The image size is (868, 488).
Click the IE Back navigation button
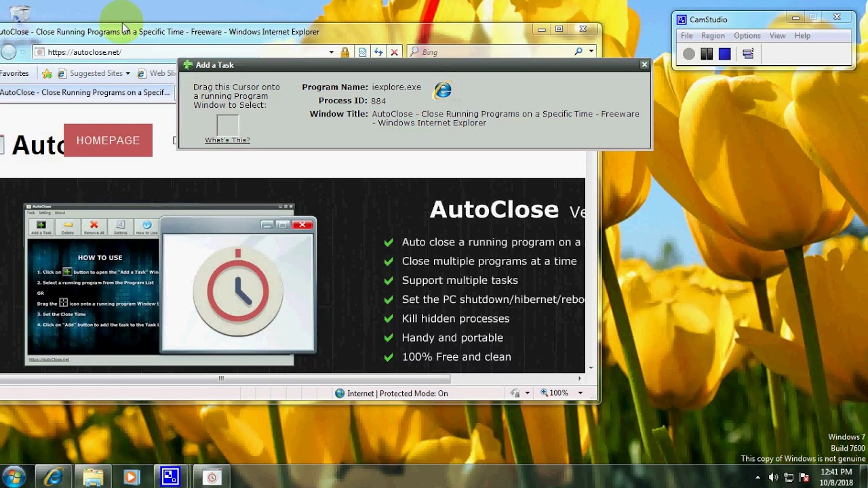[8, 52]
